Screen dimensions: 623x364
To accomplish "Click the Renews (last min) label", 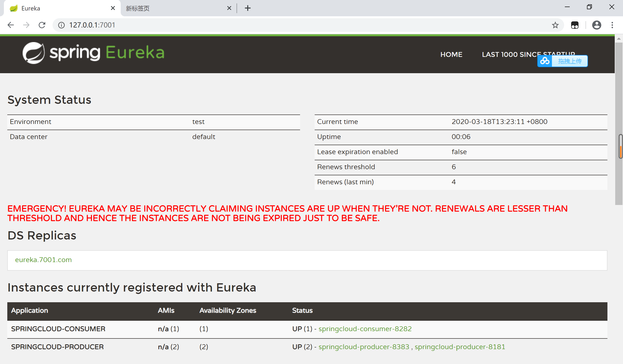I will click(345, 182).
